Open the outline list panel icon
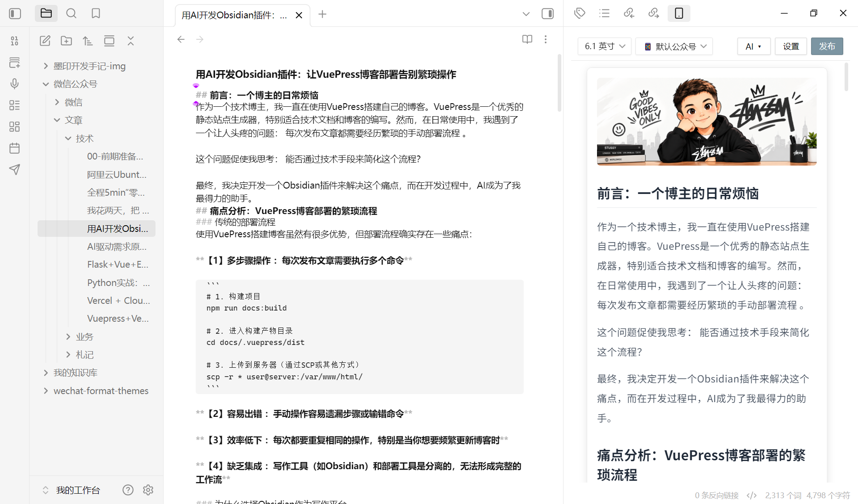Screen dimensions: 858x504 click(604, 13)
